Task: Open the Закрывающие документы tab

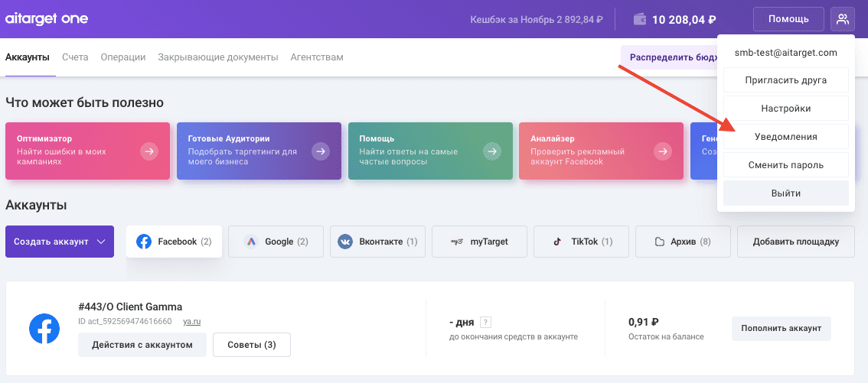Action: 218,57
